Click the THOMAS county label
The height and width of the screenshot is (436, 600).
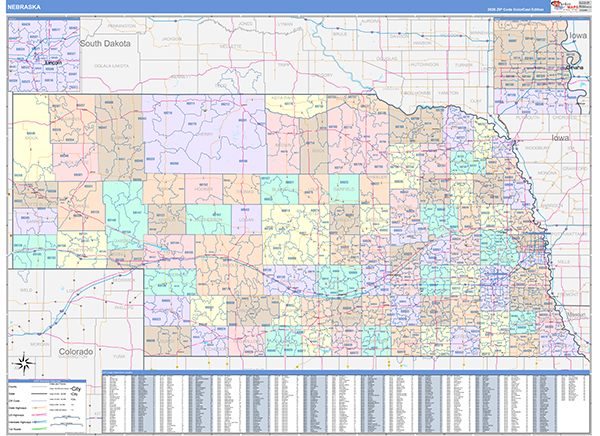(x=245, y=191)
